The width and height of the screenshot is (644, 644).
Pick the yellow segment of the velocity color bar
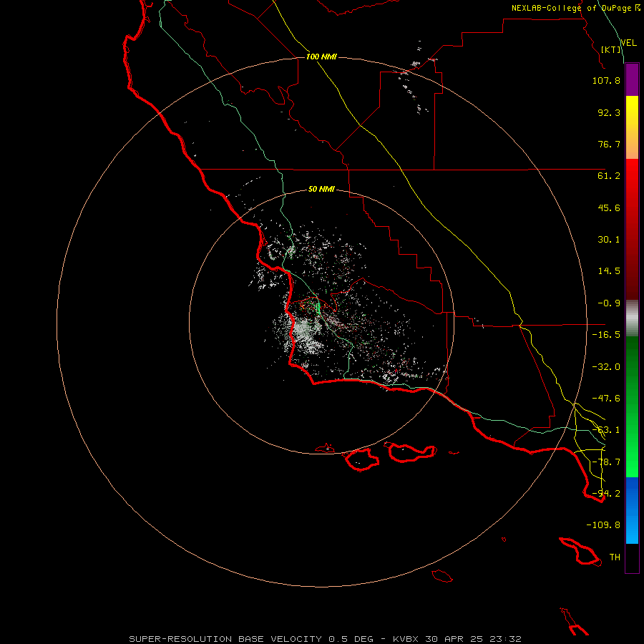pyautogui.click(x=632, y=127)
